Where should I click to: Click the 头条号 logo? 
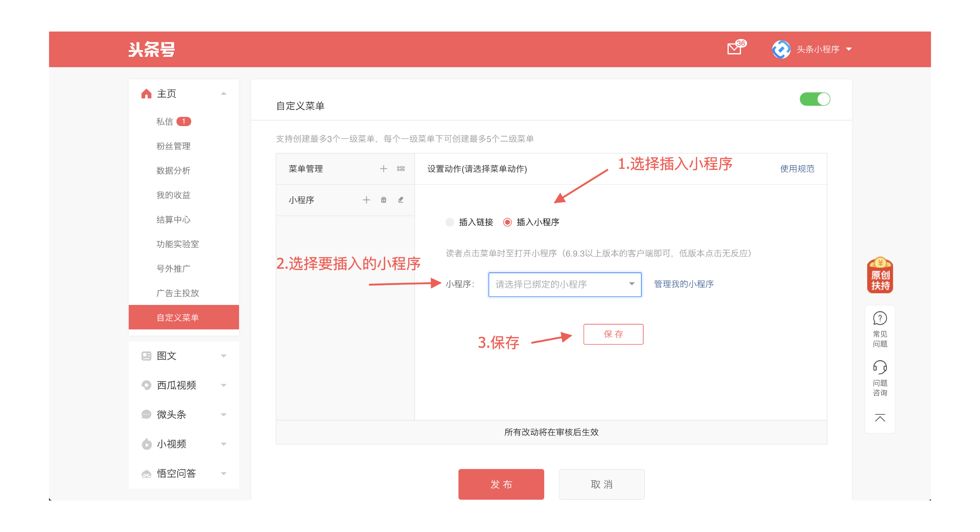[x=151, y=49]
